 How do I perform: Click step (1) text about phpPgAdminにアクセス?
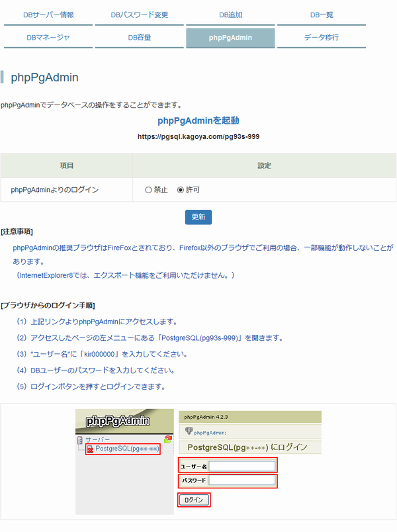tap(97, 322)
